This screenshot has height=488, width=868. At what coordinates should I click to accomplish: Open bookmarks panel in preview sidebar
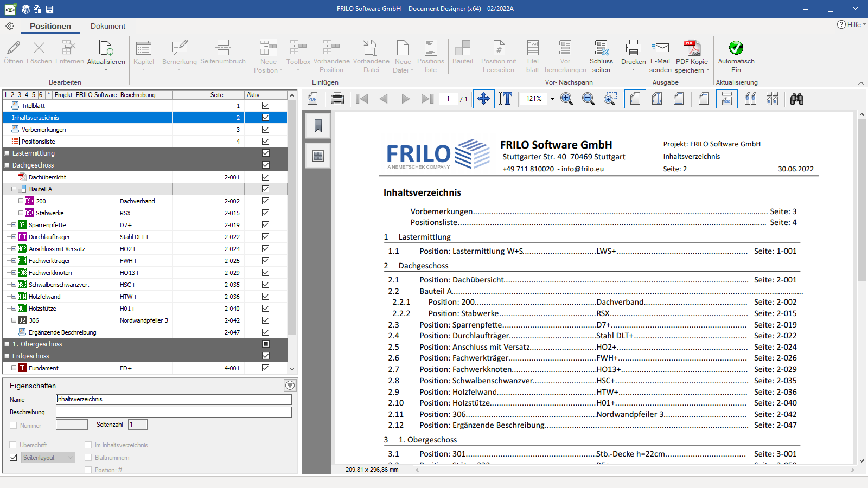(x=318, y=126)
